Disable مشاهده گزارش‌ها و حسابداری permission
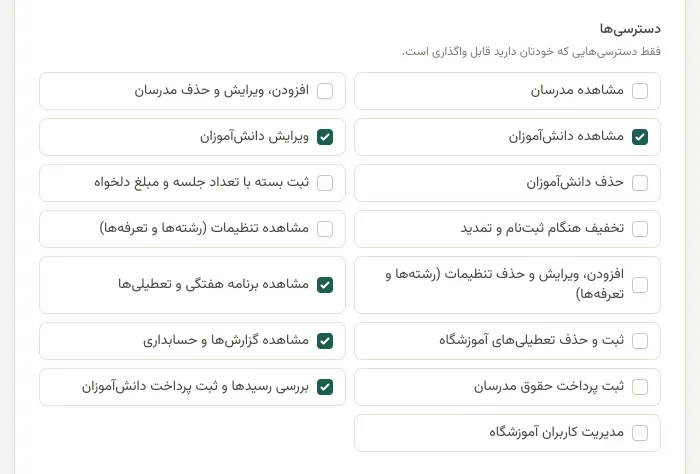 (325, 341)
